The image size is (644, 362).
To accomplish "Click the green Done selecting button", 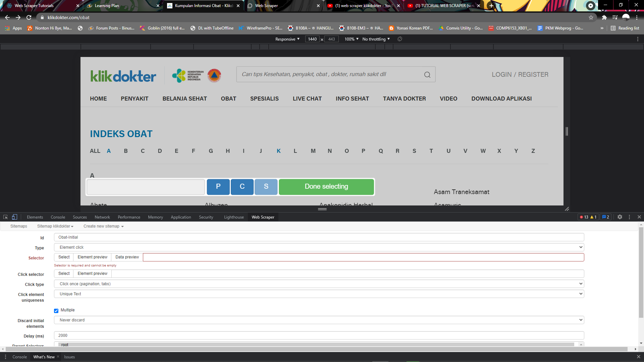I will coord(326,187).
